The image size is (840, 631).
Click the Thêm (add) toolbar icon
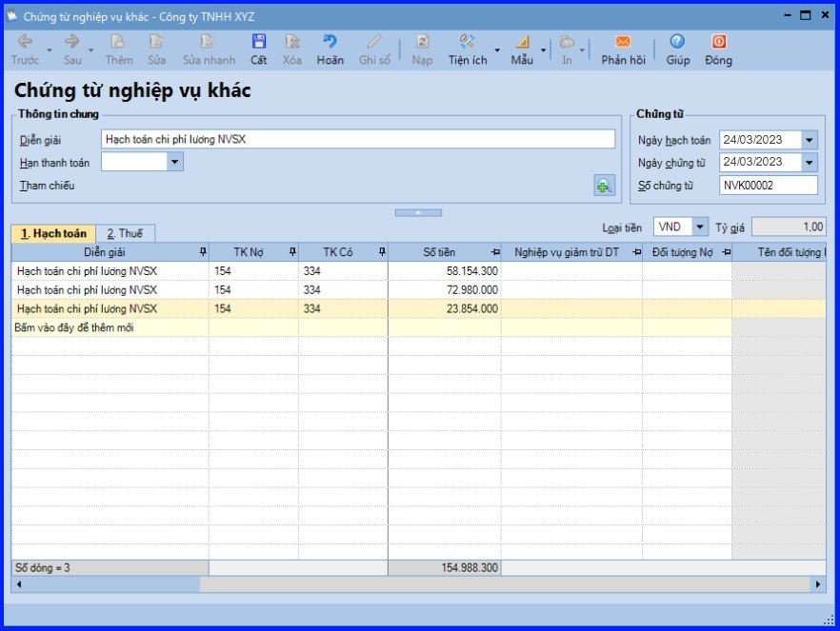click(118, 42)
